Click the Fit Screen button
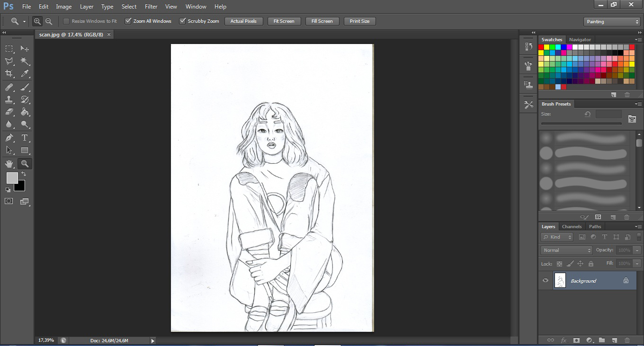The height and width of the screenshot is (346, 644). coord(284,21)
